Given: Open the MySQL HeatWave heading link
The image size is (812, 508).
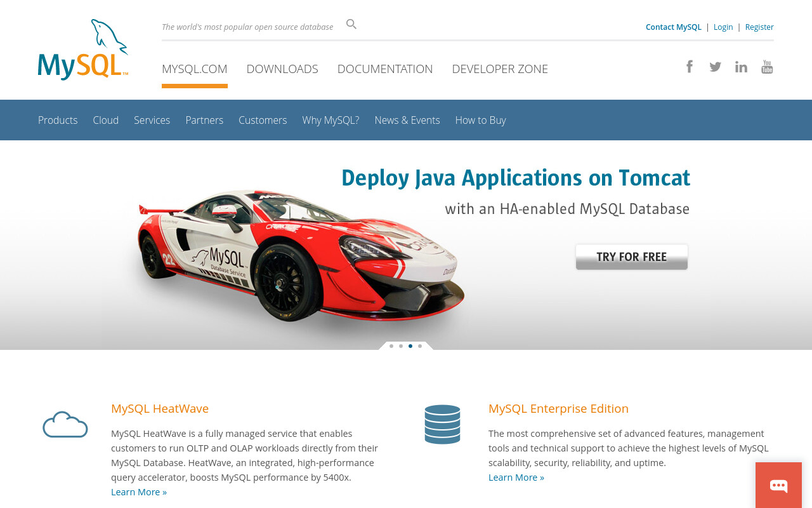Looking at the screenshot, I should [x=160, y=408].
